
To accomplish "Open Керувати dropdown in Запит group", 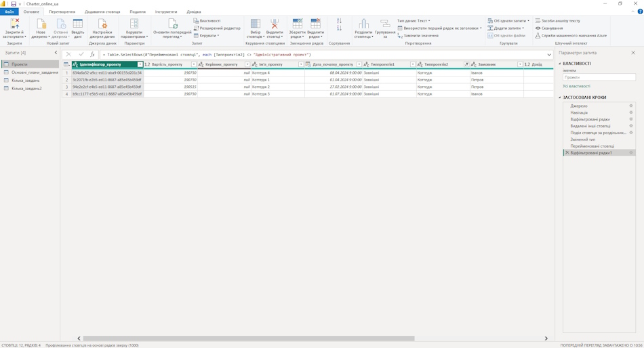I will pyautogui.click(x=207, y=36).
